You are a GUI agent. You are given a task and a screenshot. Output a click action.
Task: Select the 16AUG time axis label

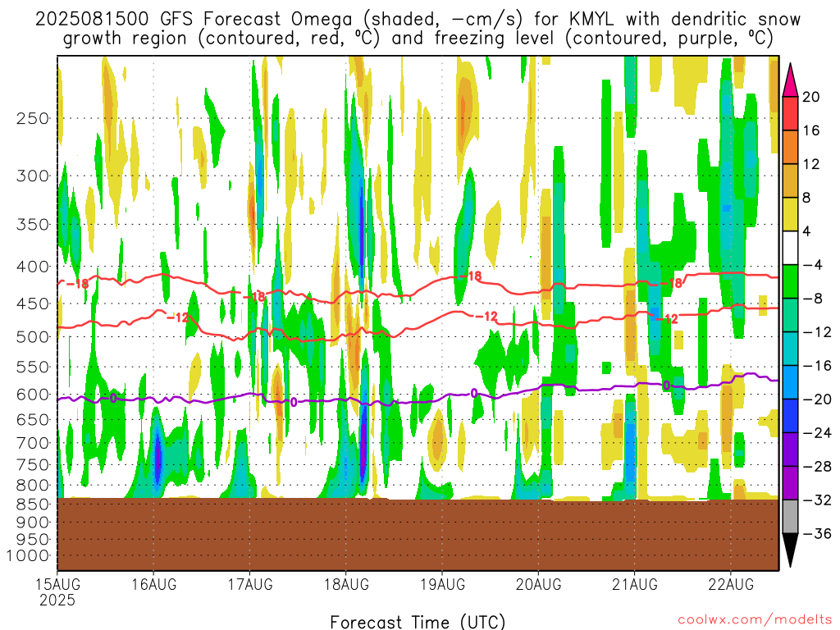pyautogui.click(x=153, y=584)
